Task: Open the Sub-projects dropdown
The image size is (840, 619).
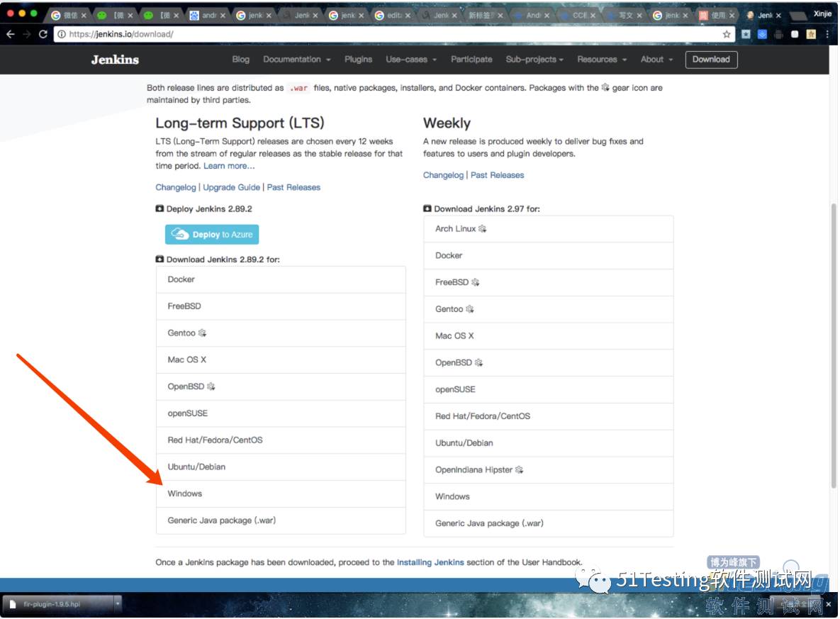Action: point(534,60)
